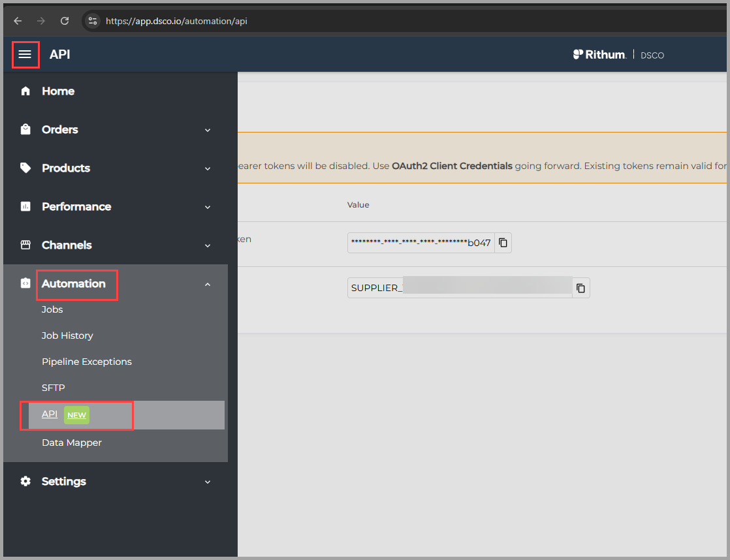Open the SFTP page
Screen dimensions: 730x560
(x=53, y=387)
